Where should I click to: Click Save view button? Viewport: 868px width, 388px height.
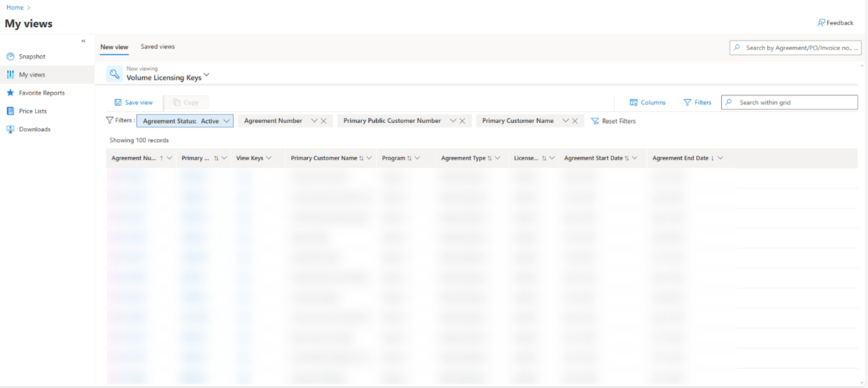[x=134, y=103]
